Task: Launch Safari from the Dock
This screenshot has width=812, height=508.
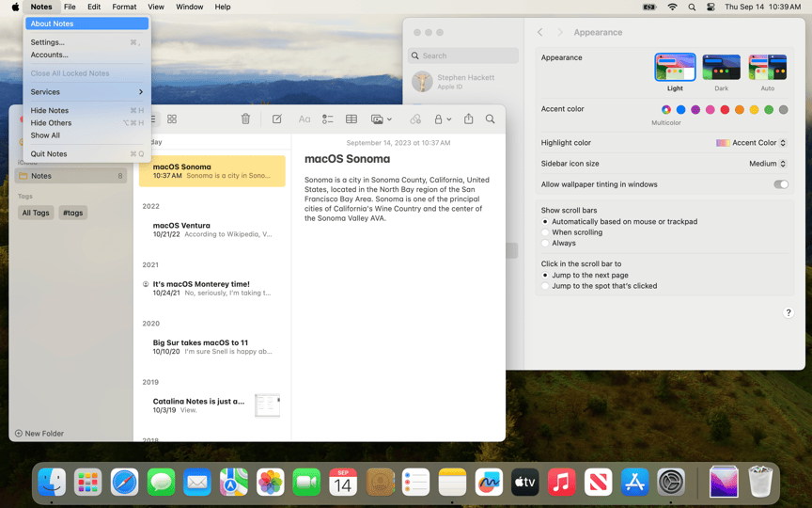Action: pos(124,482)
